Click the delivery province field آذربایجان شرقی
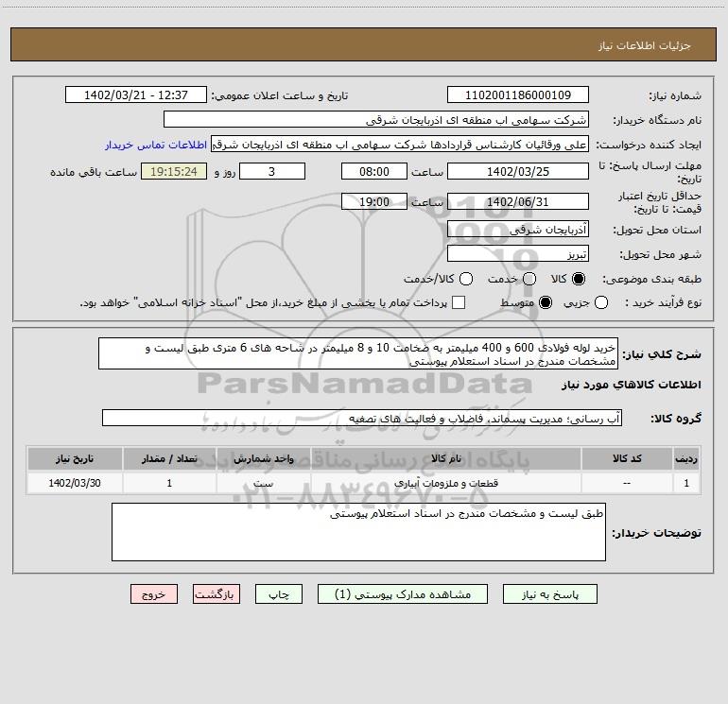The height and width of the screenshot is (704, 728). pyautogui.click(x=518, y=230)
